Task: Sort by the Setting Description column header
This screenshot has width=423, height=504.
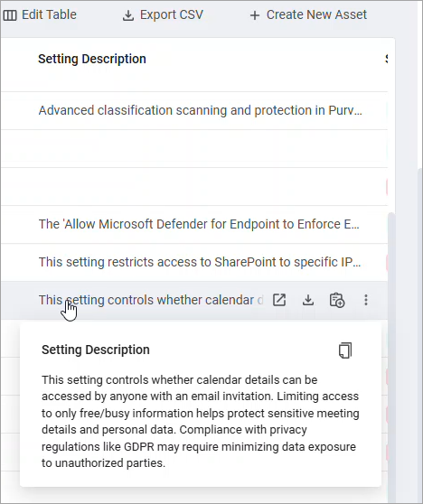Action: pos(92,59)
